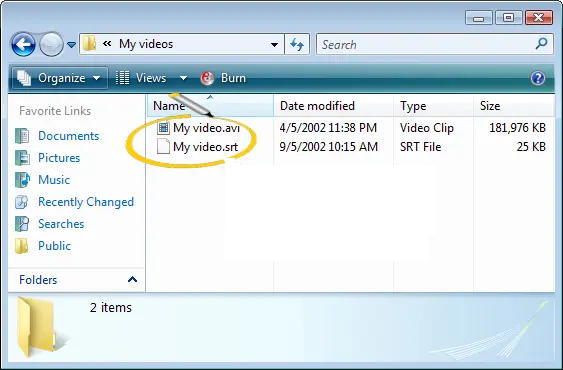This screenshot has height=370, width=563.
Task: Click the My videos address path
Action: coord(146,44)
